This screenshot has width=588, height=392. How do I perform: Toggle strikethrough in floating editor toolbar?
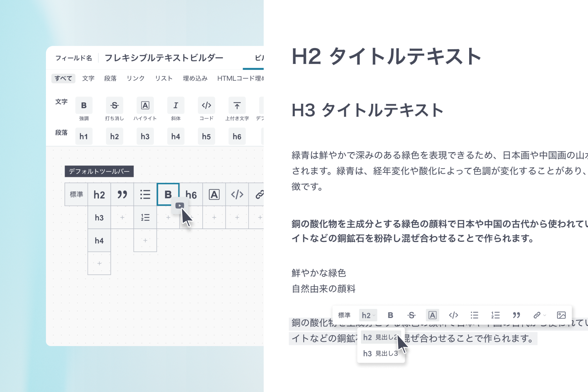tap(411, 315)
